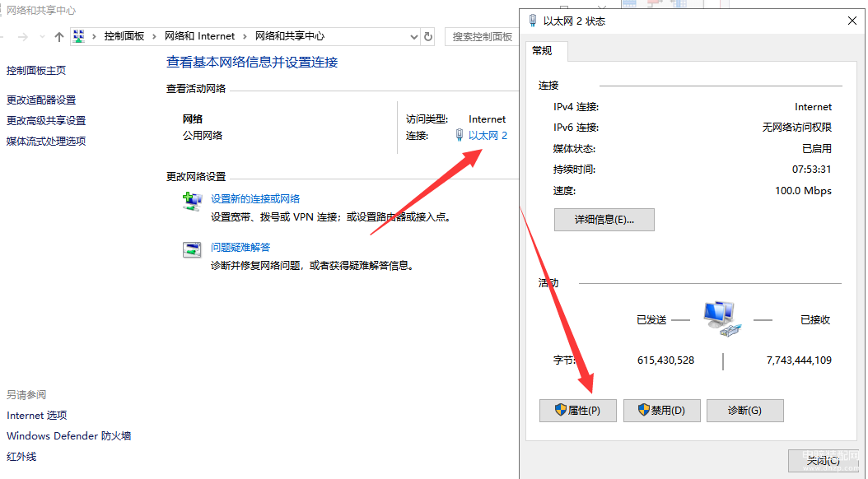This screenshot has width=868, height=479.
Task: Click the Up arrow navigation icon
Action: tap(59, 36)
